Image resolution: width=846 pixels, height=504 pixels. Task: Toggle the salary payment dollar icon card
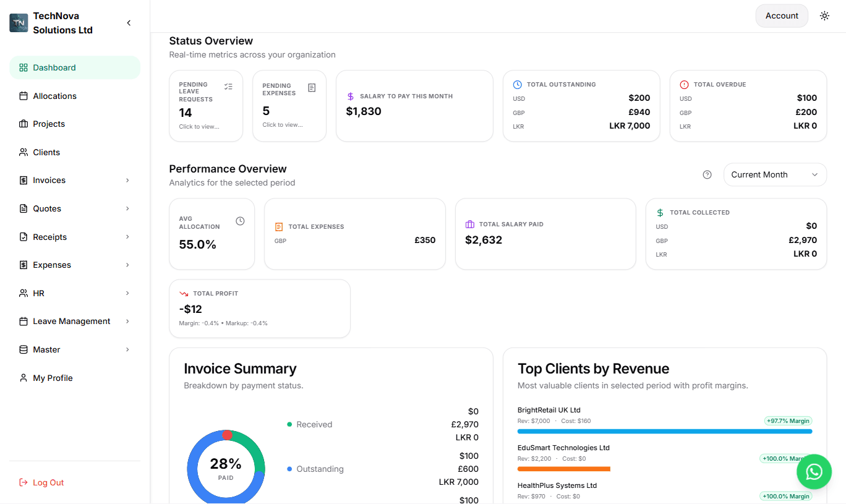(x=350, y=96)
